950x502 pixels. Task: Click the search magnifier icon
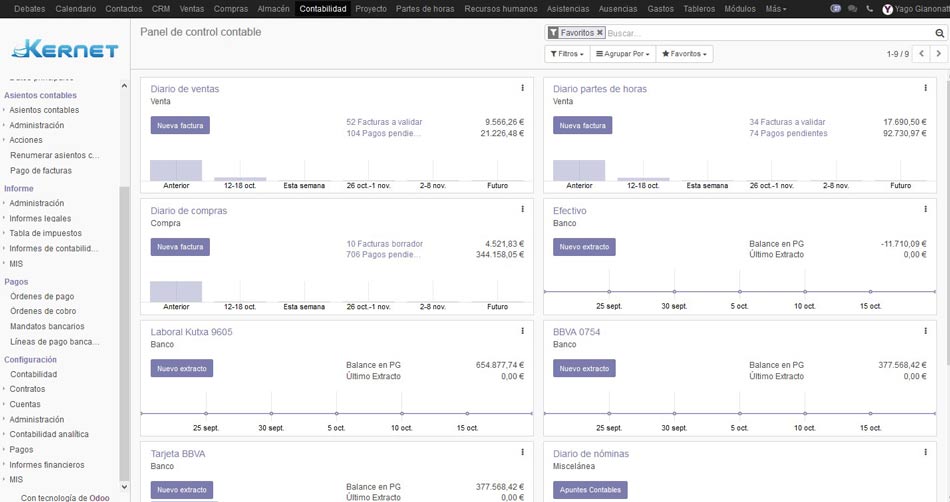coord(939,33)
